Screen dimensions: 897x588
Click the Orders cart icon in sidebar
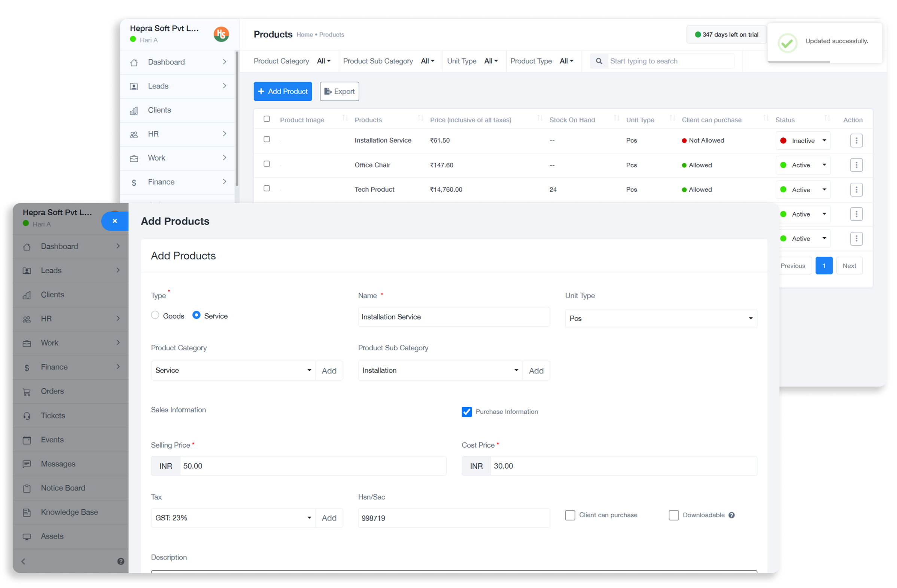click(27, 392)
